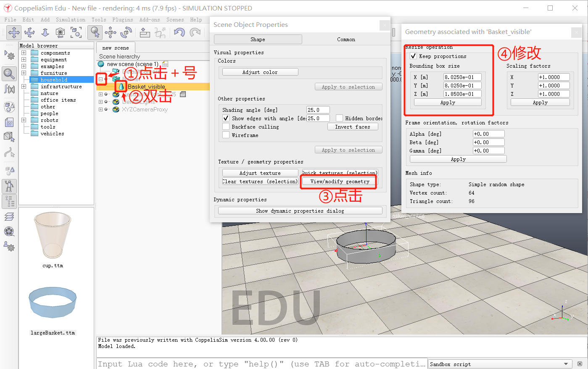Switch to the Common tab
The height and width of the screenshot is (369, 588).
tap(346, 39)
